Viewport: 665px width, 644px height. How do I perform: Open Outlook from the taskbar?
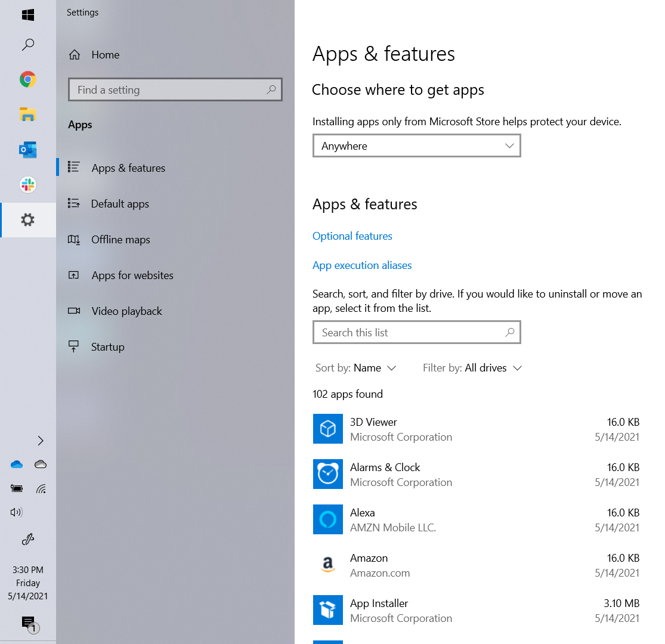(27, 150)
